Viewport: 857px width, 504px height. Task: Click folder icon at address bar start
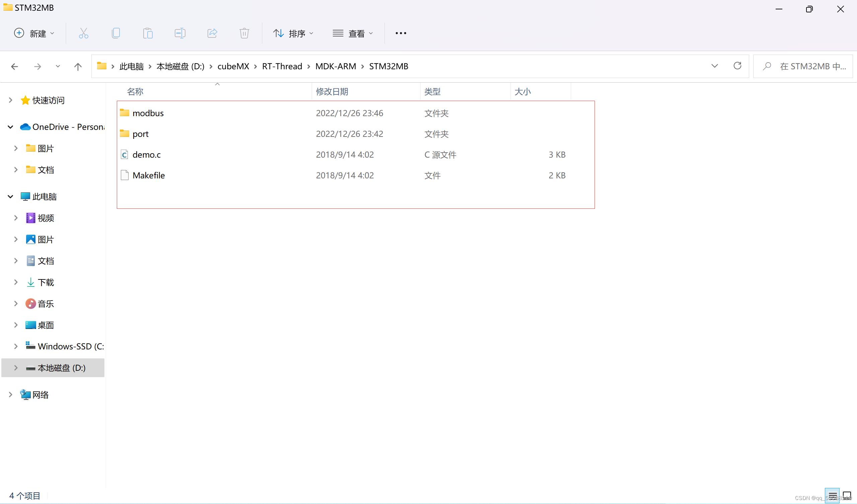tap(101, 66)
